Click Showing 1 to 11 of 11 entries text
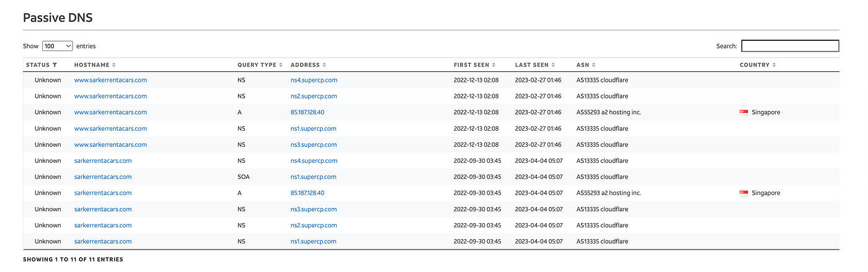This screenshot has width=868, height=272. pos(73,259)
